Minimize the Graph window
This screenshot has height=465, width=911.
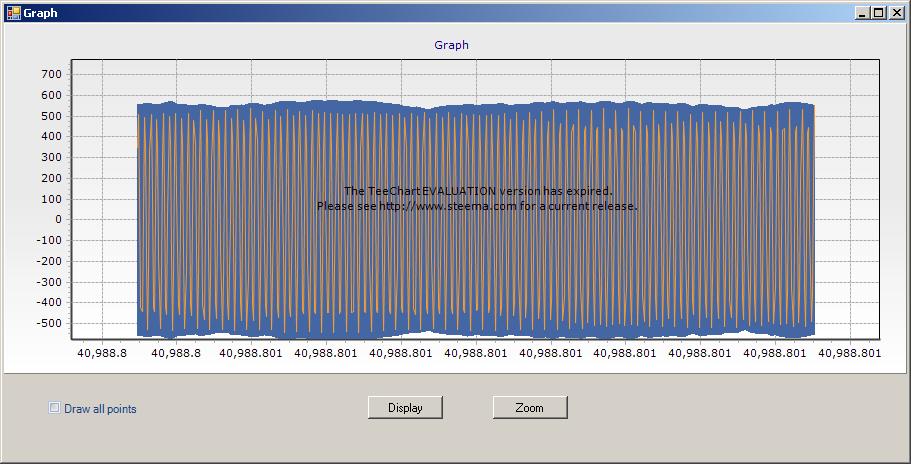point(863,13)
